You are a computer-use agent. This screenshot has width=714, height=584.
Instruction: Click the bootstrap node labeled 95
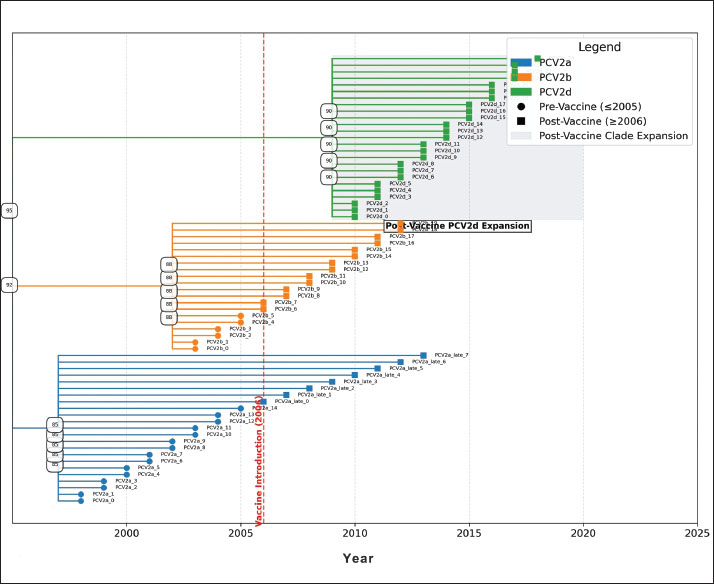click(10, 211)
